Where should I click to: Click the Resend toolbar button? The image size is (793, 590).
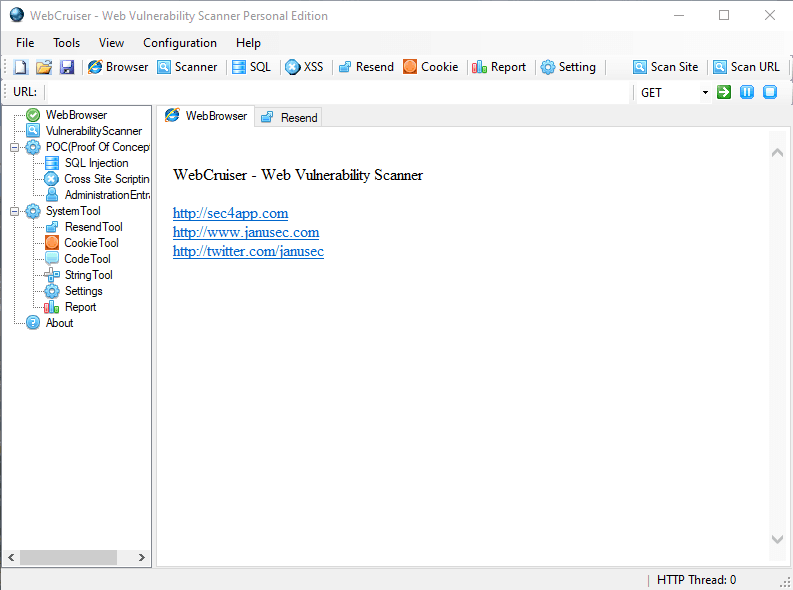[366, 67]
